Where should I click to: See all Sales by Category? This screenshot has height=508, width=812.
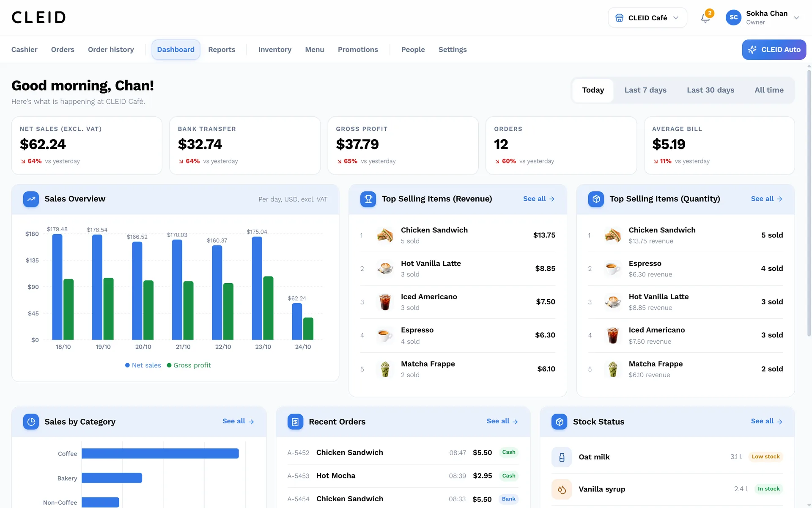(238, 421)
